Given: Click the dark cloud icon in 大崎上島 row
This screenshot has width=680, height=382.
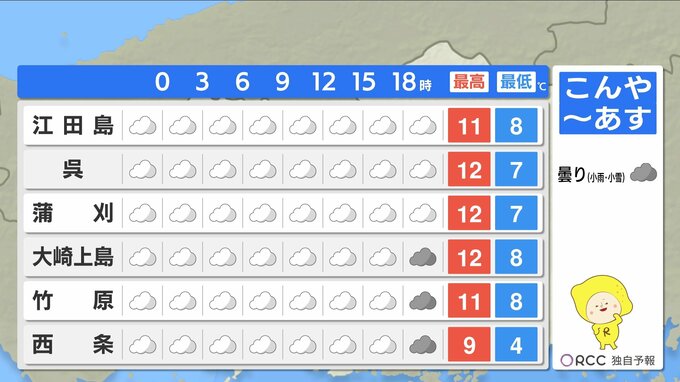Looking at the screenshot, I should 423,258.
